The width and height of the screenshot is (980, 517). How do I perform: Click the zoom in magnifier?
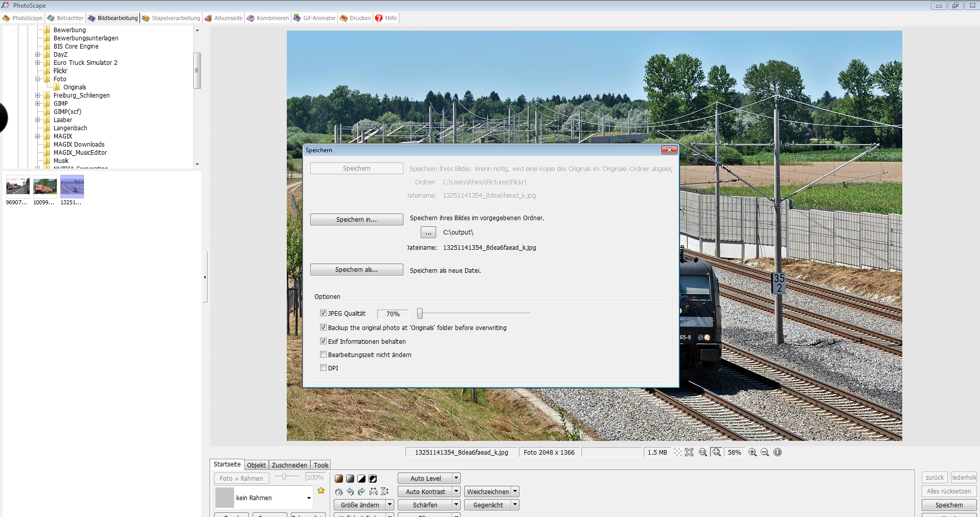point(752,452)
